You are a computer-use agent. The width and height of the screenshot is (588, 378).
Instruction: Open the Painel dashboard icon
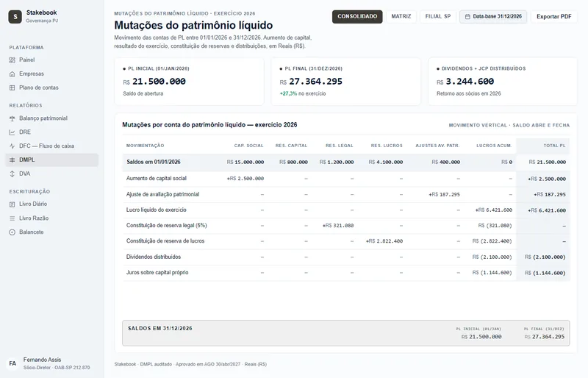click(x=12, y=60)
